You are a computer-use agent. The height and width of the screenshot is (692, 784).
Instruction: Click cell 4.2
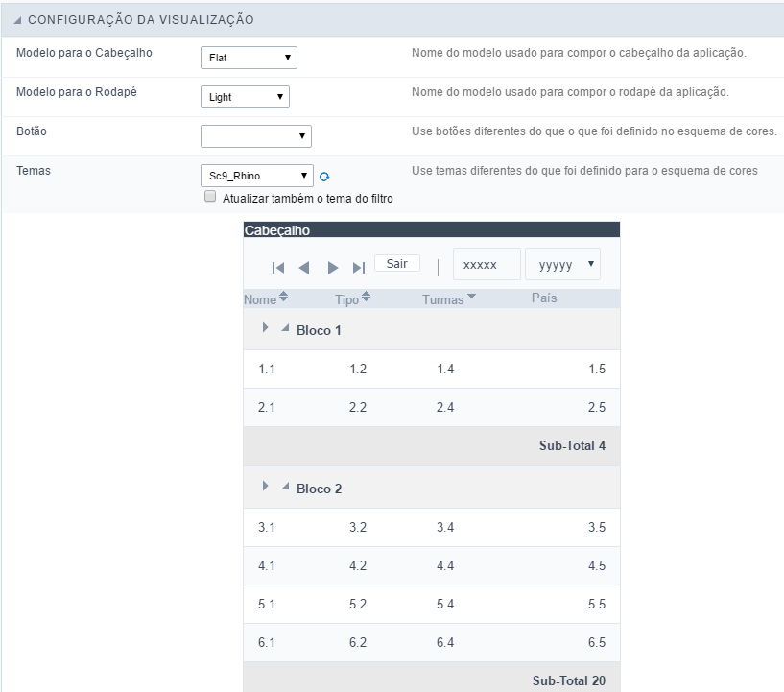click(x=358, y=566)
